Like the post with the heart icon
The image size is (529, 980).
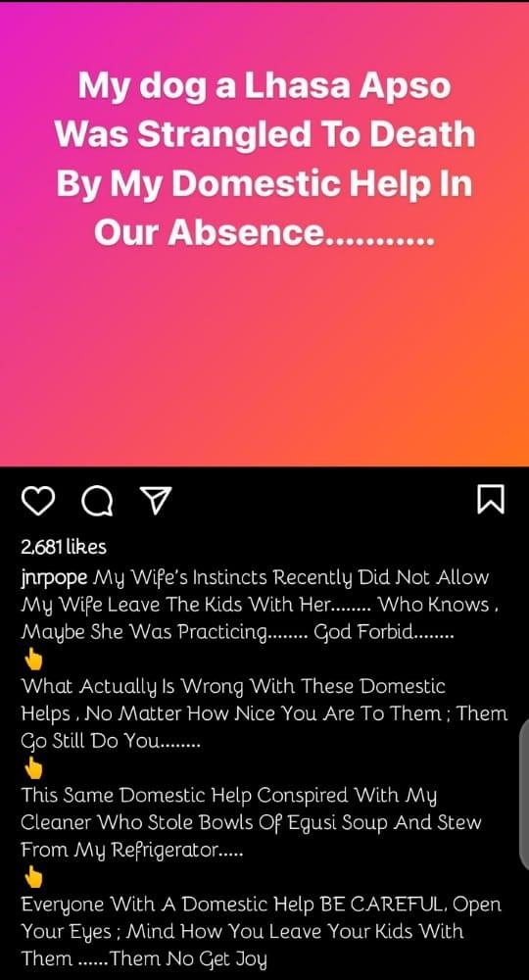(39, 501)
